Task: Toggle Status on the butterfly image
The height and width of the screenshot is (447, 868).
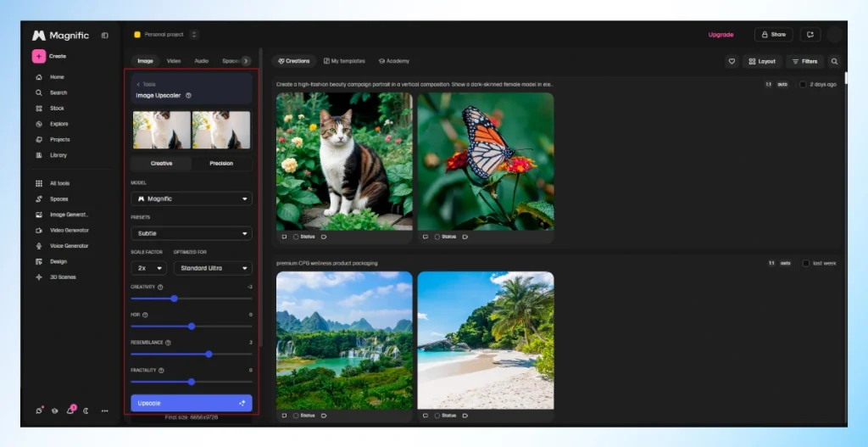Action: tap(445, 237)
